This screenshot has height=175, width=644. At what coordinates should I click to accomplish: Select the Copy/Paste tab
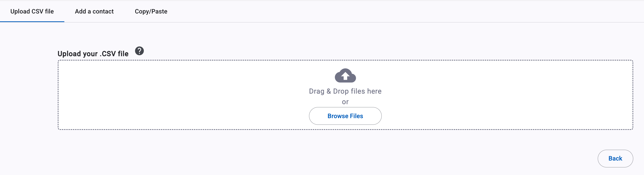pyautogui.click(x=151, y=11)
